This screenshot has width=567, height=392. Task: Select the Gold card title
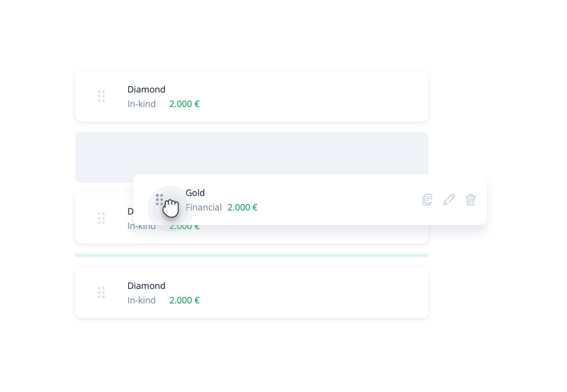tap(195, 193)
